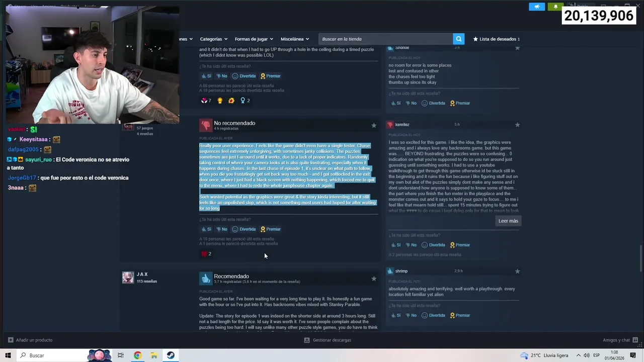Vote Sí on Shonole's review
This screenshot has width=644, height=362.
pyautogui.click(x=395, y=103)
